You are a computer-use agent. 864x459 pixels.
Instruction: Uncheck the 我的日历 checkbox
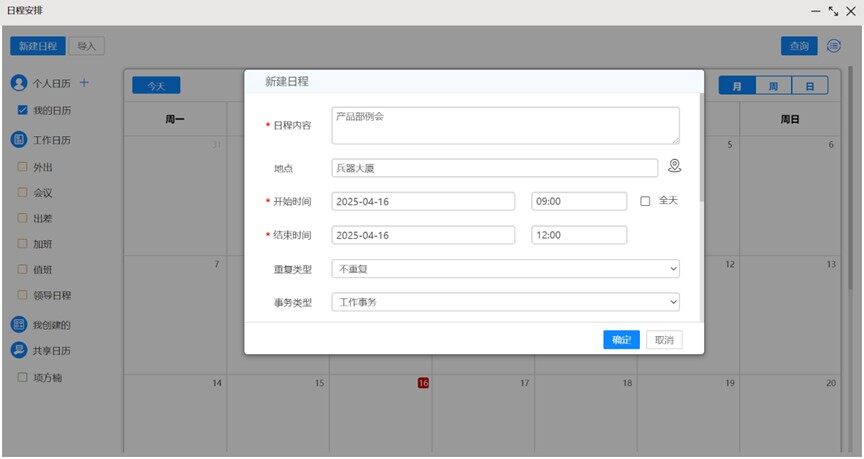[22, 110]
